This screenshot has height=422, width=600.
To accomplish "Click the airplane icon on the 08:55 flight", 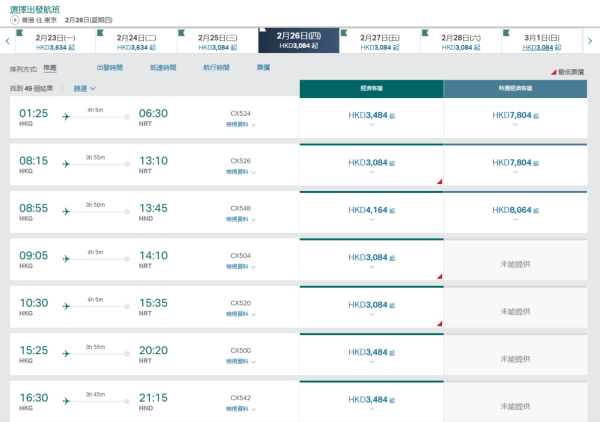I will tap(66, 211).
